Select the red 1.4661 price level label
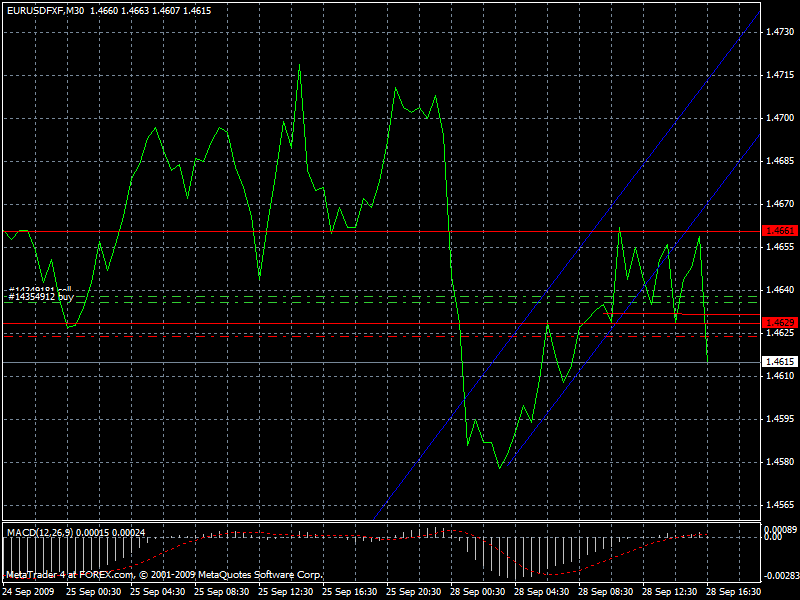Screen dimensions: 800x600 [x=779, y=231]
